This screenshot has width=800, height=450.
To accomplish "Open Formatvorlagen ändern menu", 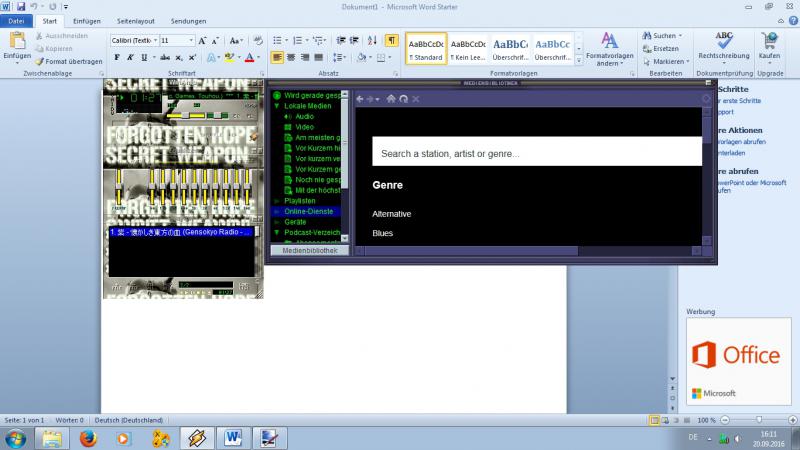I will (609, 49).
